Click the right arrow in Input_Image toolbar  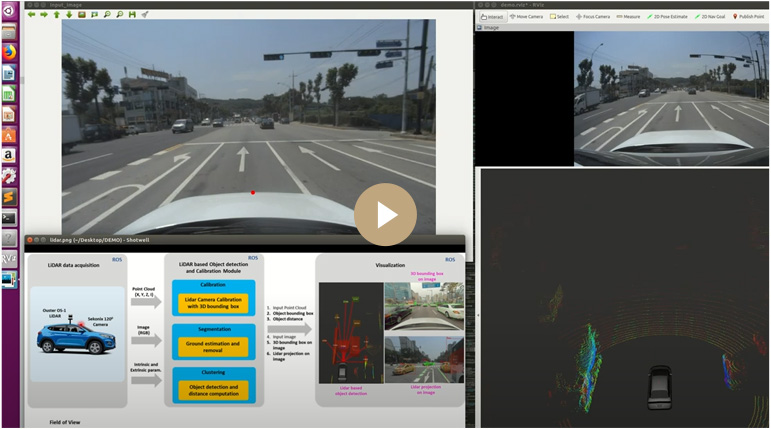[x=44, y=15]
